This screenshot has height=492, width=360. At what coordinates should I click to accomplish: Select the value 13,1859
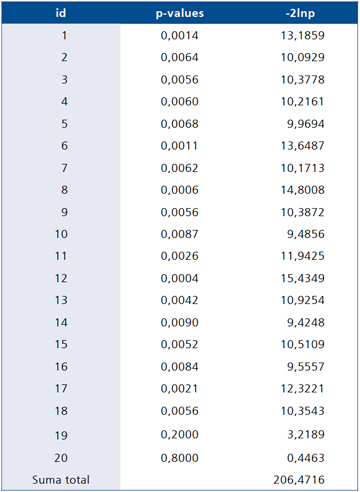(x=302, y=35)
